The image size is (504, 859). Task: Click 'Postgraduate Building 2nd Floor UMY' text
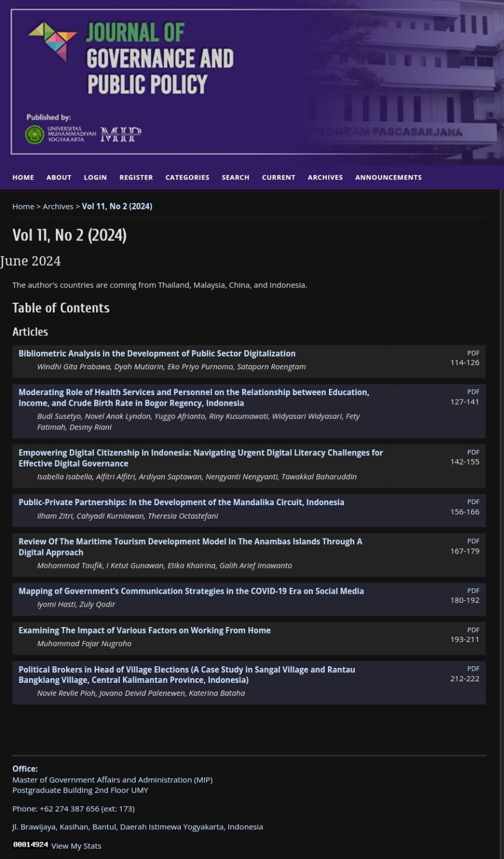tap(81, 790)
